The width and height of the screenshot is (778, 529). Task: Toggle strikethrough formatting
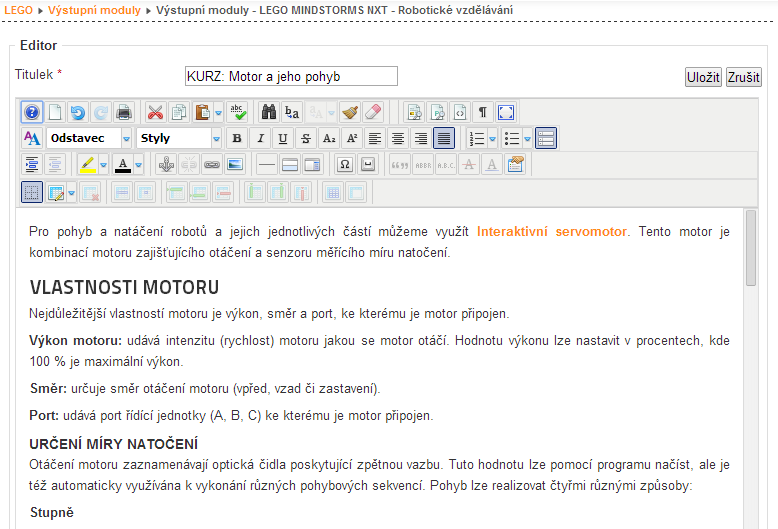click(x=306, y=138)
